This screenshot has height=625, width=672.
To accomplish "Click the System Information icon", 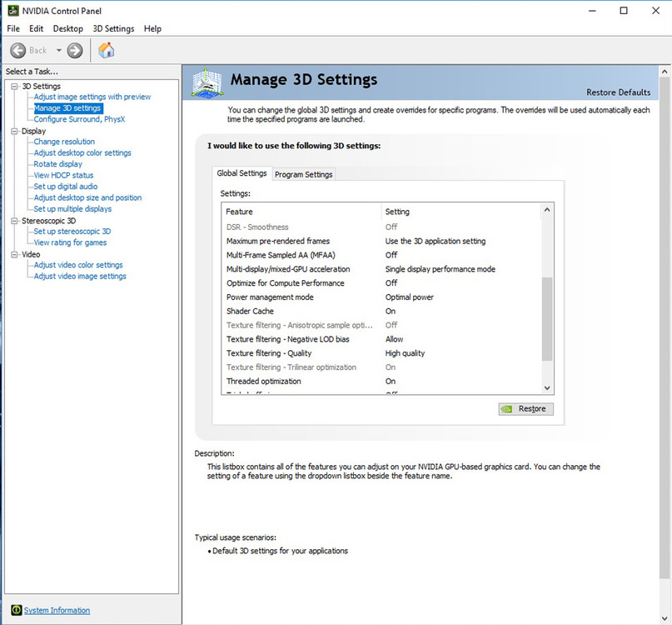I will [x=17, y=609].
